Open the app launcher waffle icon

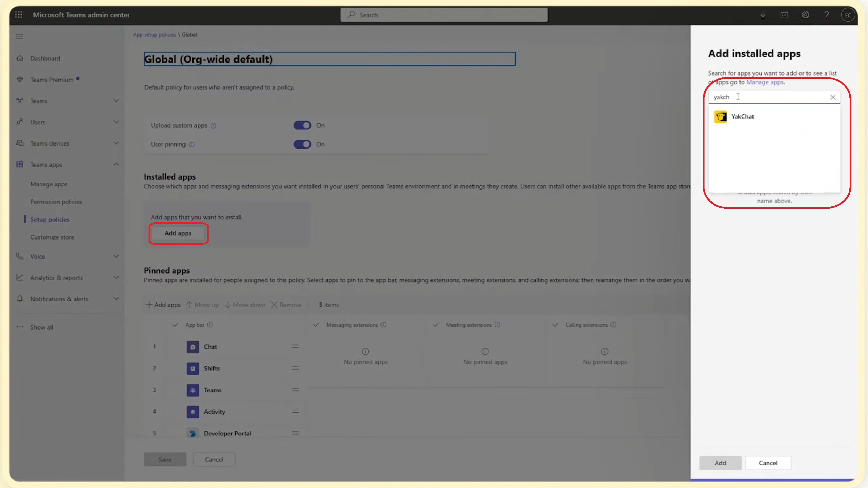click(19, 15)
